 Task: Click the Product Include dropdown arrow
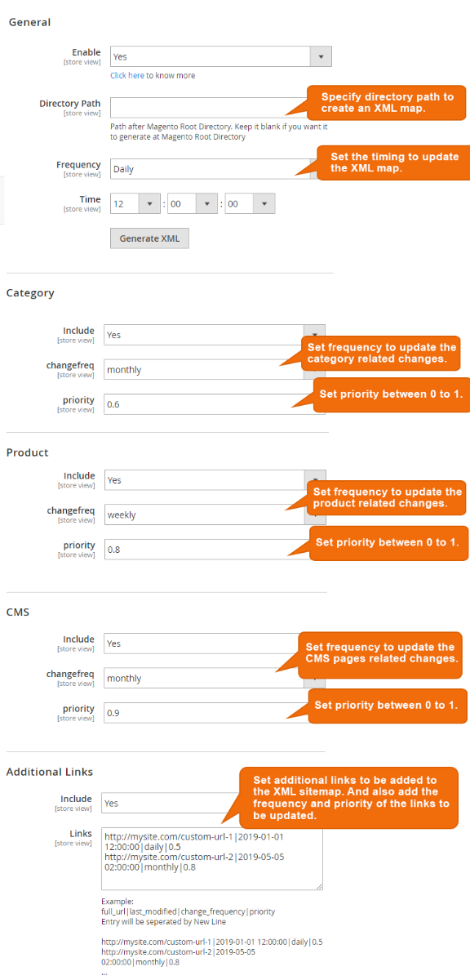coord(314,480)
